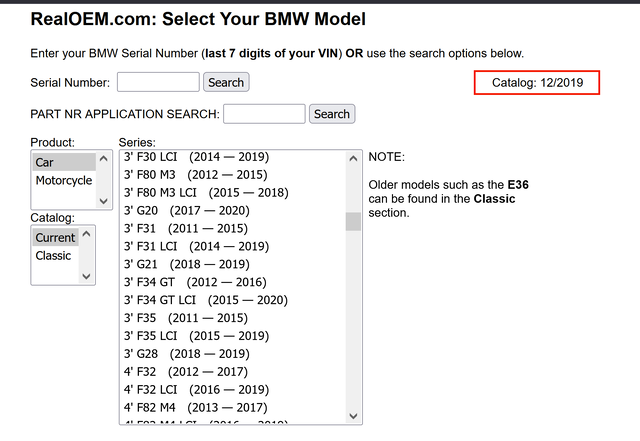The image size is (640, 441).
Task: Click Search button next to Serial Number
Action: (x=226, y=82)
